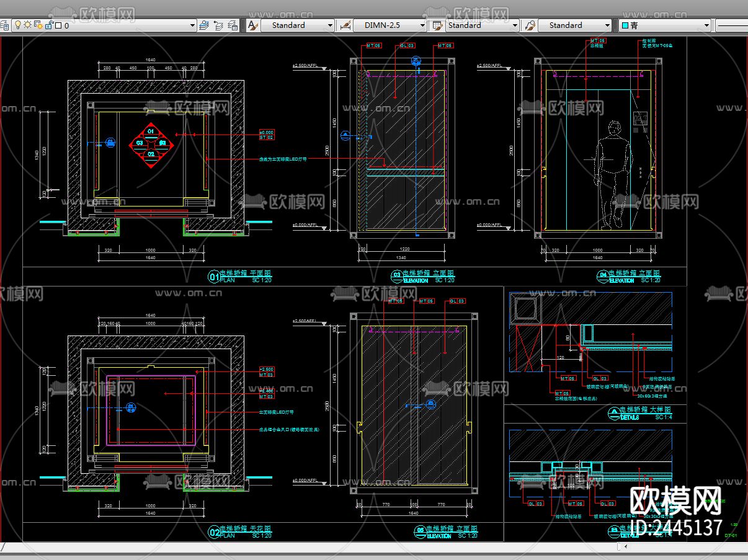Open the multileader style Standard dropdown
The width and height of the screenshot is (748, 560).
[x=607, y=25]
